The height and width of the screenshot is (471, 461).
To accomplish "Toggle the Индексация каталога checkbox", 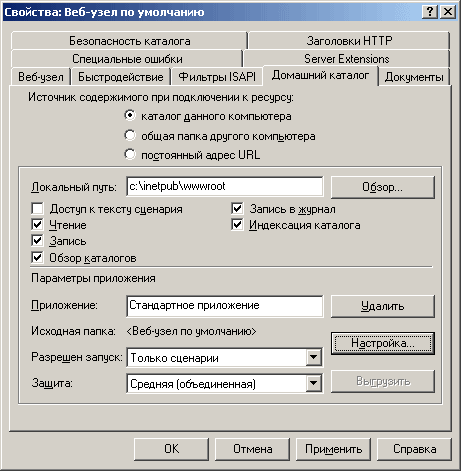I will pyautogui.click(x=237, y=225).
